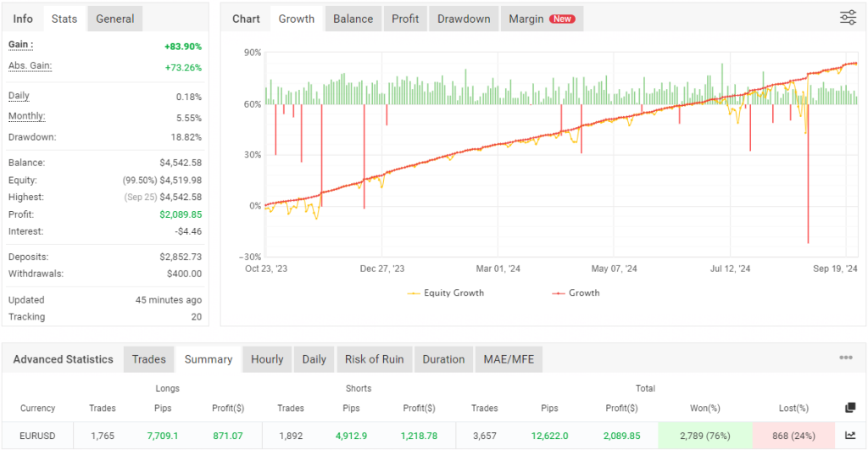
Task: Click the copy icon in the table header
Action: 850,408
